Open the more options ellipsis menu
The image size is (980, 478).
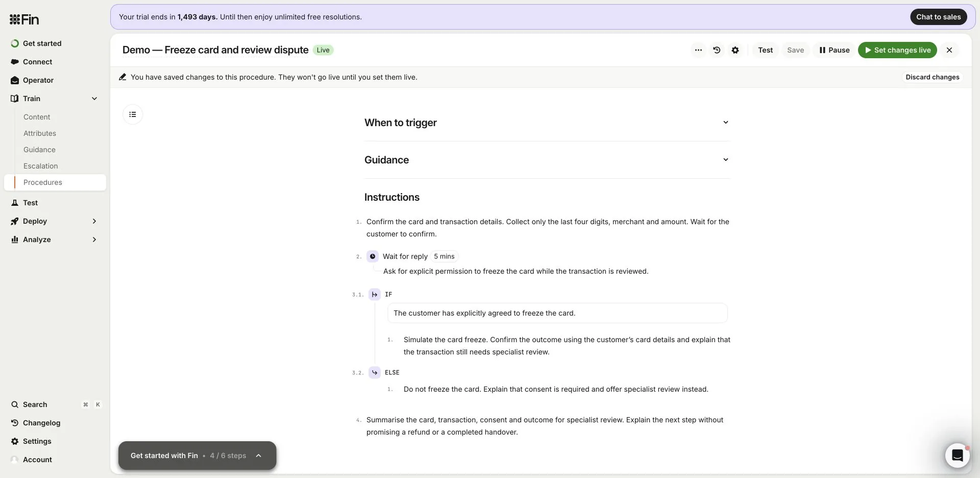[698, 50]
